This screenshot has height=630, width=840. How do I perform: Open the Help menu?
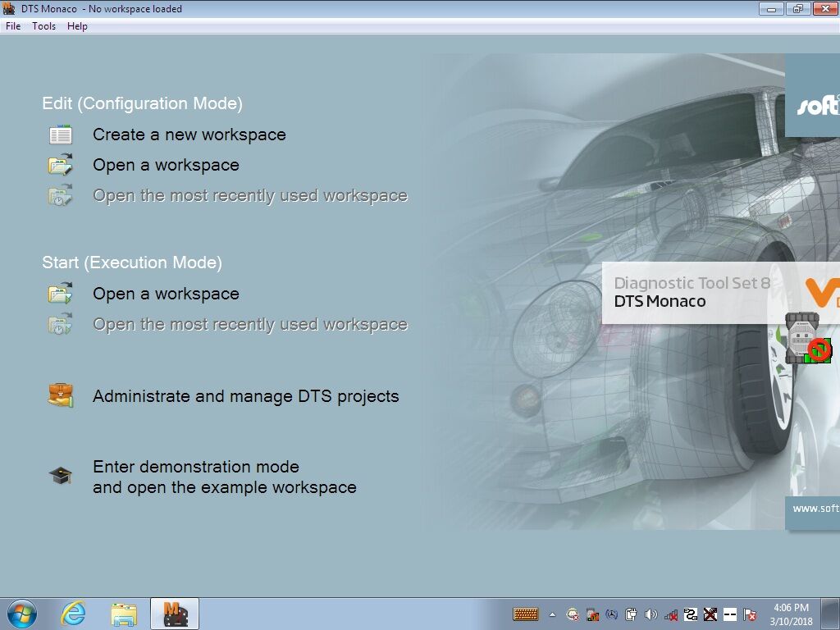point(77,26)
